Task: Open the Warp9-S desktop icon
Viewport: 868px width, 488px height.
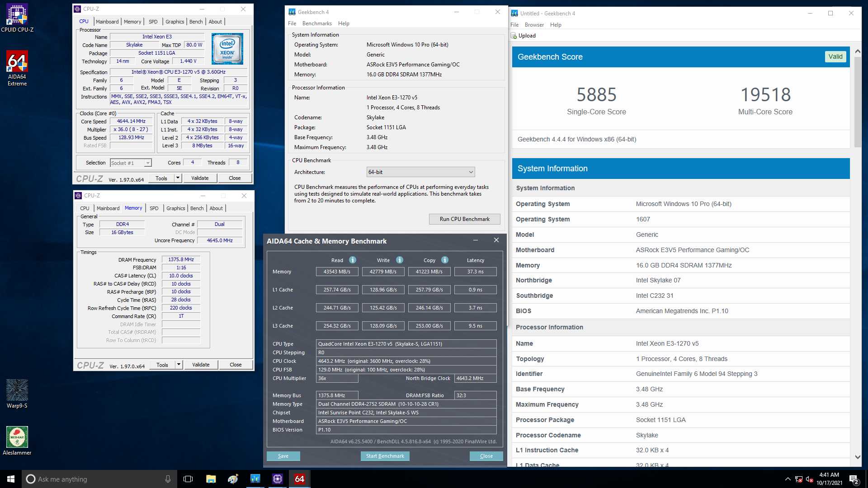Action: click(17, 394)
